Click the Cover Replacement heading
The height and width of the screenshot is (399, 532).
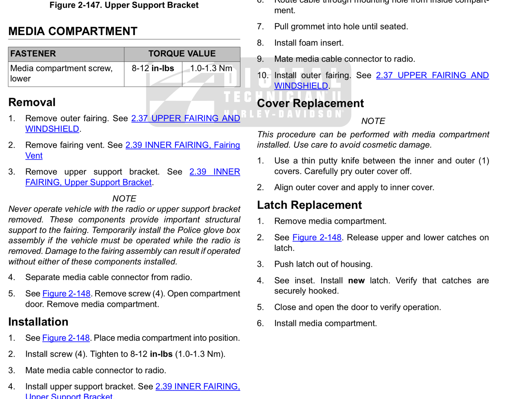pos(310,103)
